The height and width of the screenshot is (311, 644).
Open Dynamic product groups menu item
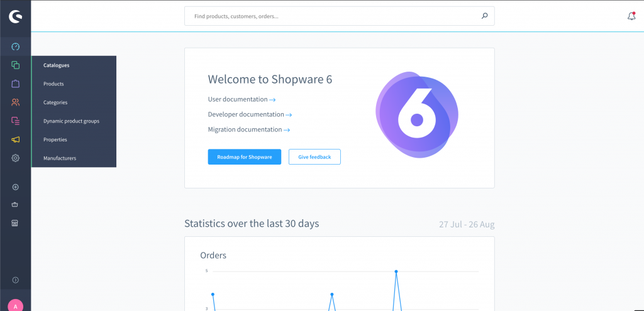click(x=72, y=121)
